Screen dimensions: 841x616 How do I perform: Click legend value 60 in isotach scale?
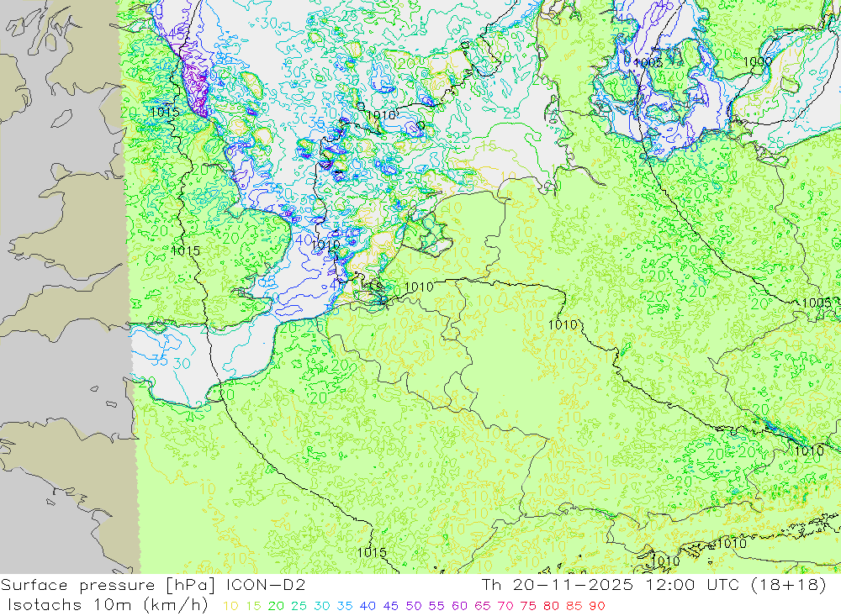click(x=459, y=606)
